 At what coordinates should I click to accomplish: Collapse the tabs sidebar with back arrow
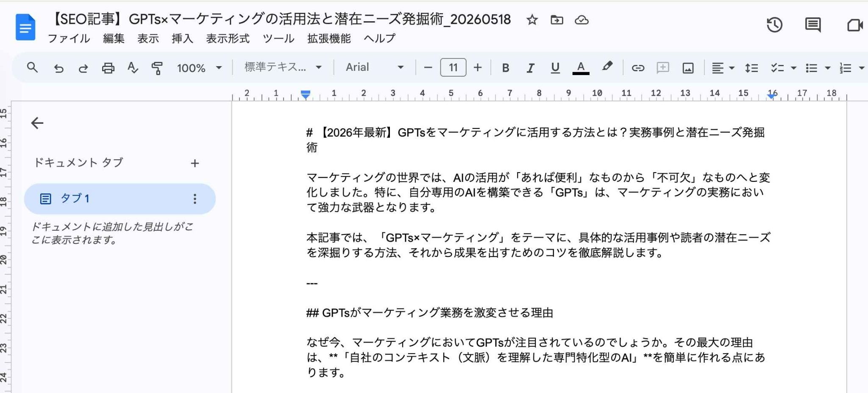(x=37, y=123)
